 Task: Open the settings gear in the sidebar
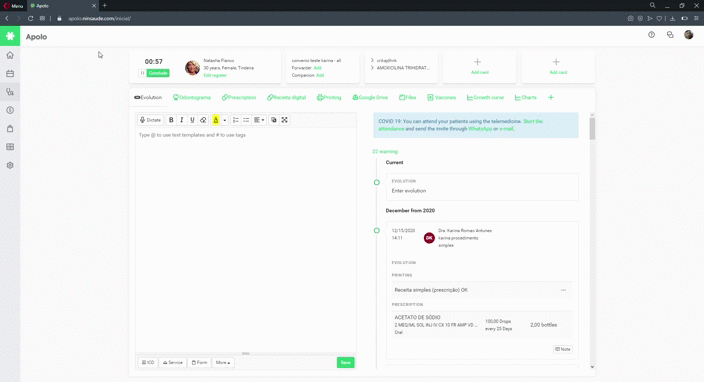tap(10, 165)
